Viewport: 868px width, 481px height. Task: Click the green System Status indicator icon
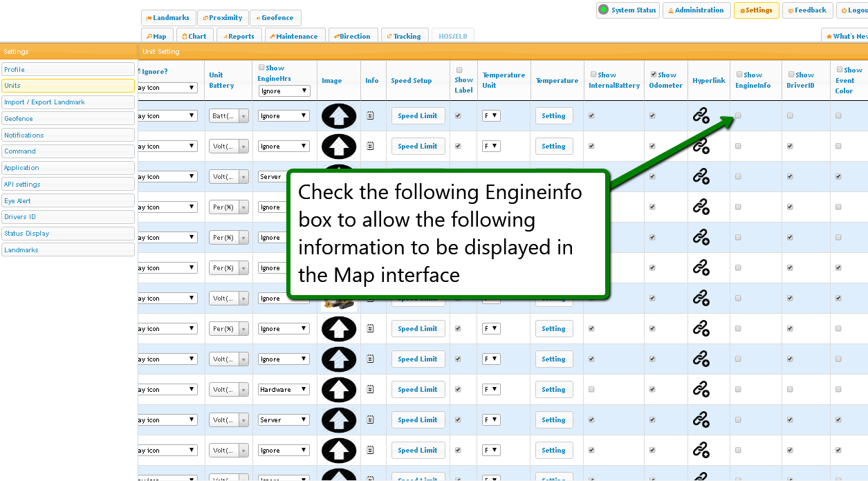(603, 10)
